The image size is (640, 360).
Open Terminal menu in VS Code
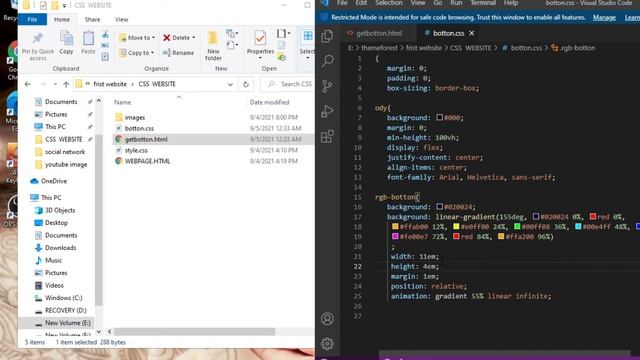pos(483,3)
